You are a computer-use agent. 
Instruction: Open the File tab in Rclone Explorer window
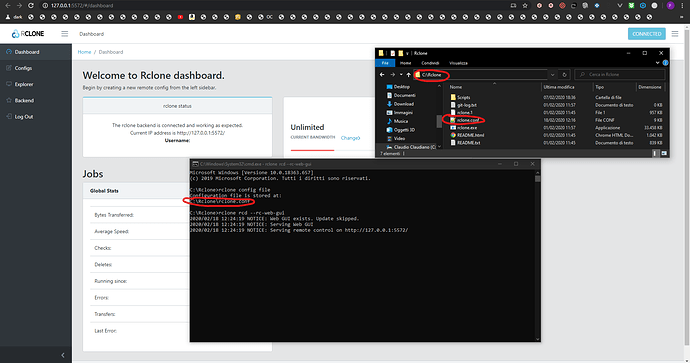tap(385, 63)
